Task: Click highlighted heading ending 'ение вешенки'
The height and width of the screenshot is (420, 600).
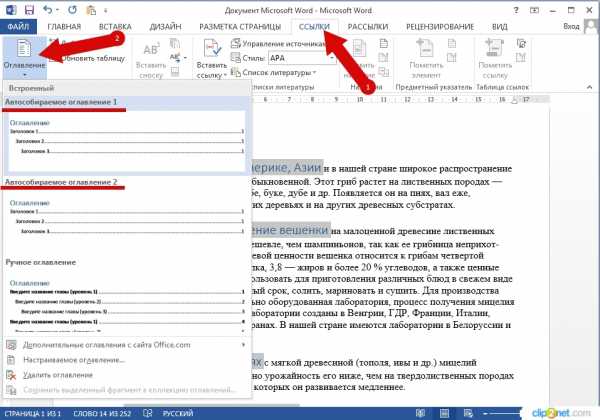Action: tap(292, 230)
